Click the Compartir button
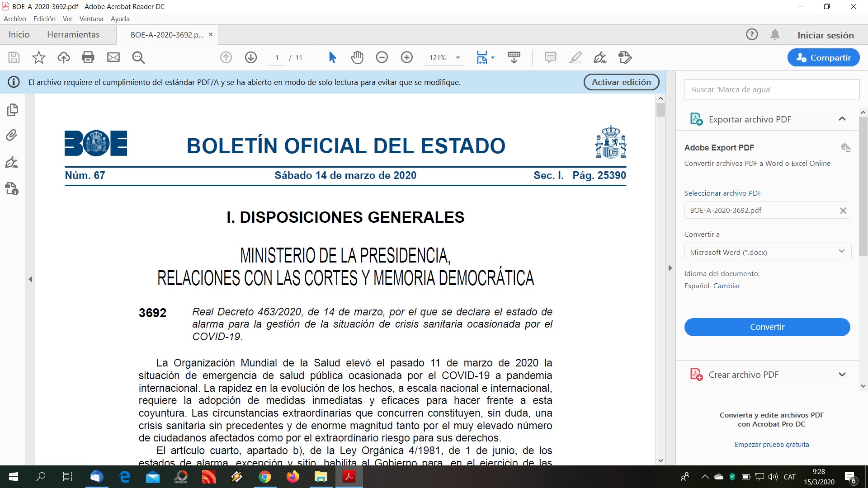 point(823,57)
